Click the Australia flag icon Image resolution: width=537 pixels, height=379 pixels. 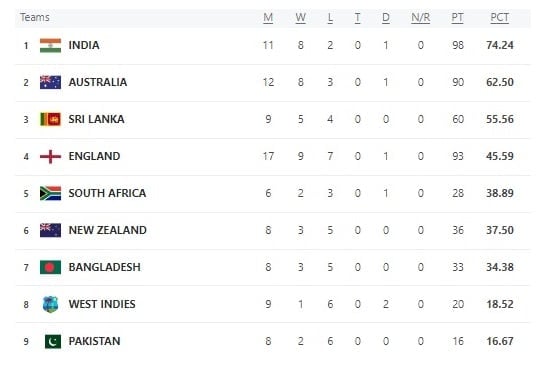(x=50, y=82)
